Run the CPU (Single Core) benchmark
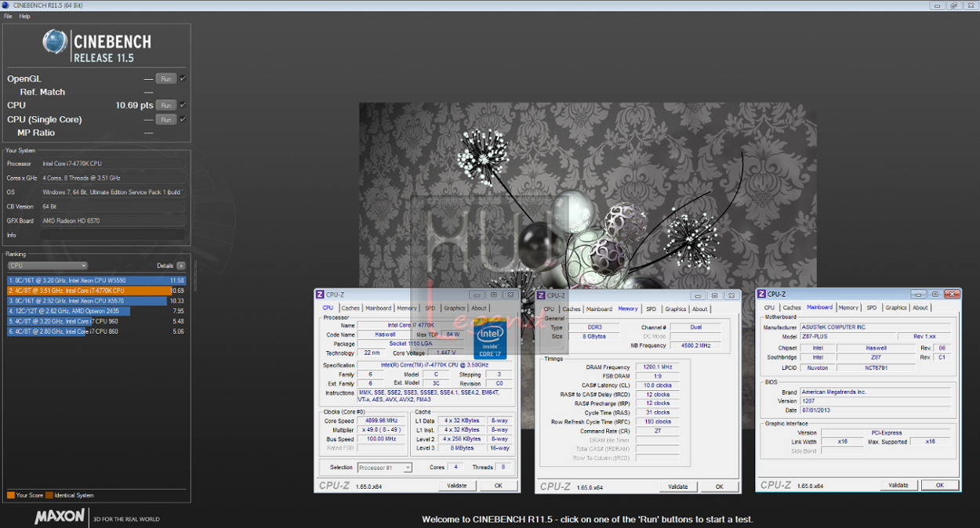The height and width of the screenshot is (528, 980). pos(165,119)
